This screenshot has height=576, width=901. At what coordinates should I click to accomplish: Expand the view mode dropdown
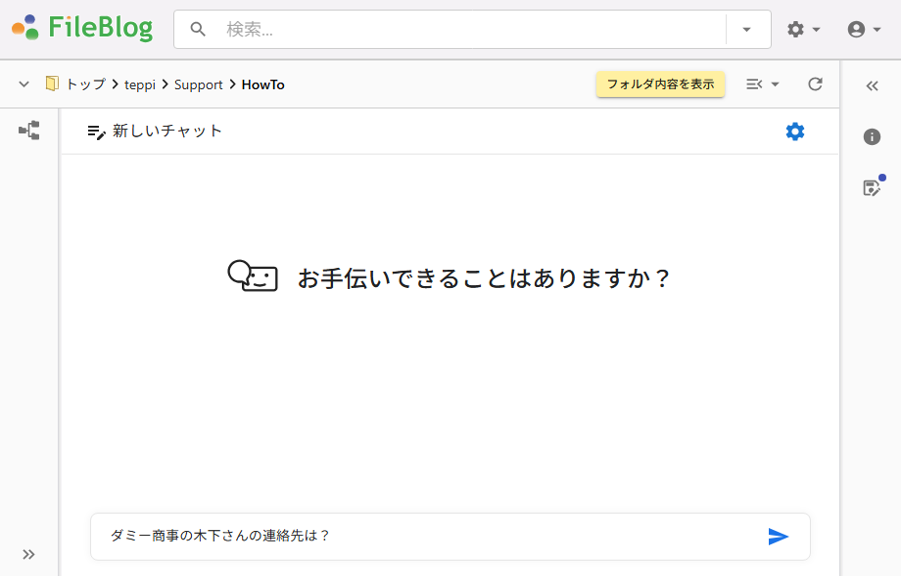coord(762,84)
